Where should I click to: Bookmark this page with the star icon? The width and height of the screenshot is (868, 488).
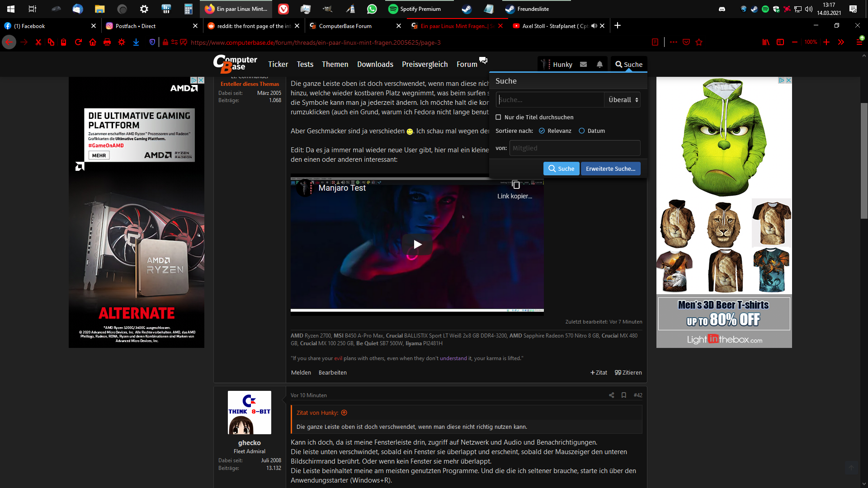[699, 42]
